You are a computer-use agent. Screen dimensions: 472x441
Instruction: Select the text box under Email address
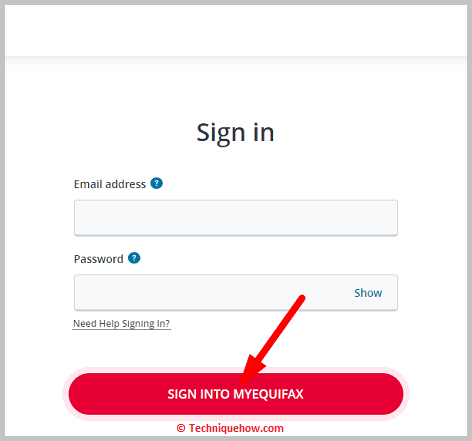tap(236, 218)
